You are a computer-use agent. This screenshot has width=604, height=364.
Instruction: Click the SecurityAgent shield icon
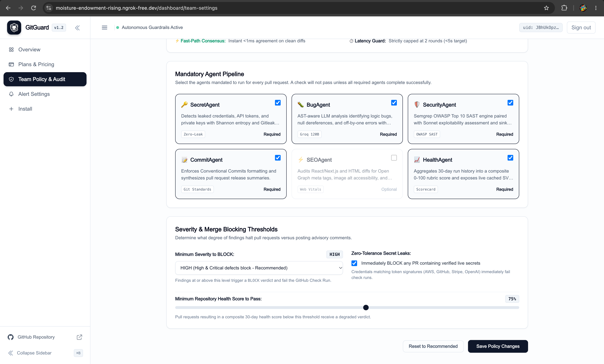(x=417, y=105)
